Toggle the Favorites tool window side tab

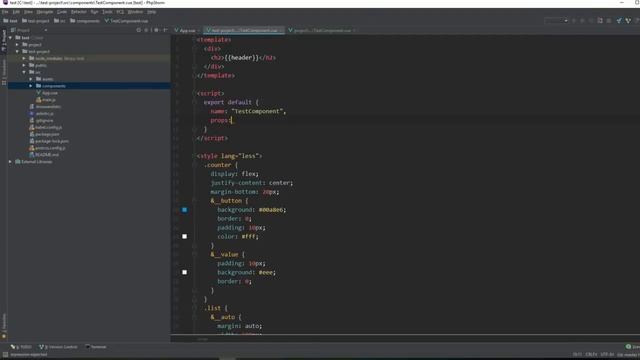coord(4,326)
